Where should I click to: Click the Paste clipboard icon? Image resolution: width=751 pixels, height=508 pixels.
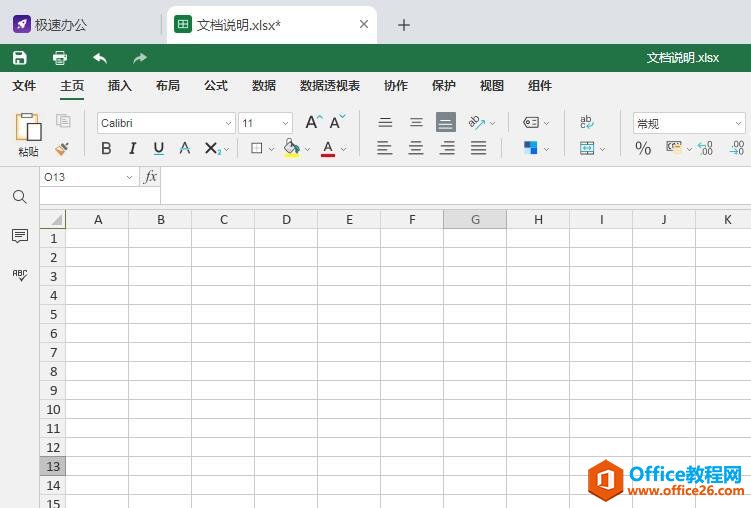point(28,127)
